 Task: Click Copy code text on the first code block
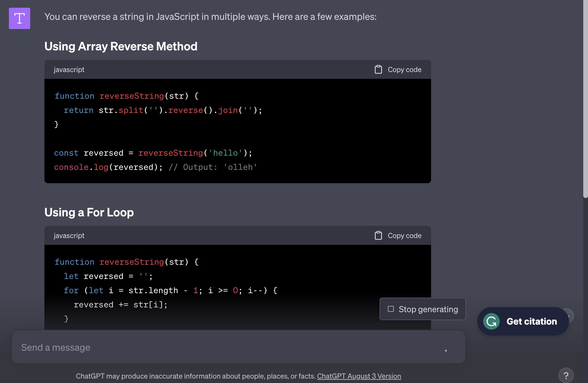pos(404,70)
